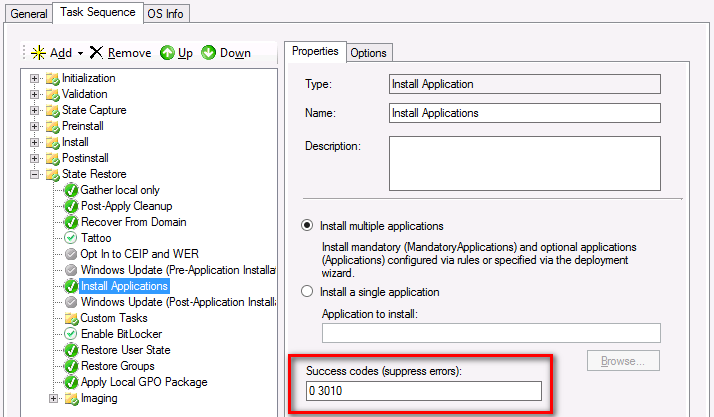
Task: Click the Post-Apply Cleanup check icon
Action: pyautogui.click(x=71, y=206)
